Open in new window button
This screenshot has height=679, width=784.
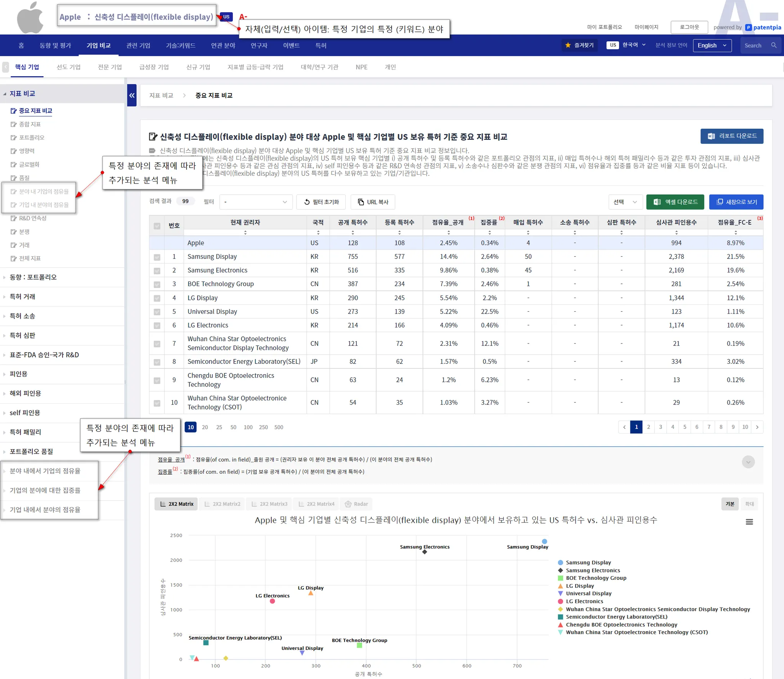pos(736,202)
